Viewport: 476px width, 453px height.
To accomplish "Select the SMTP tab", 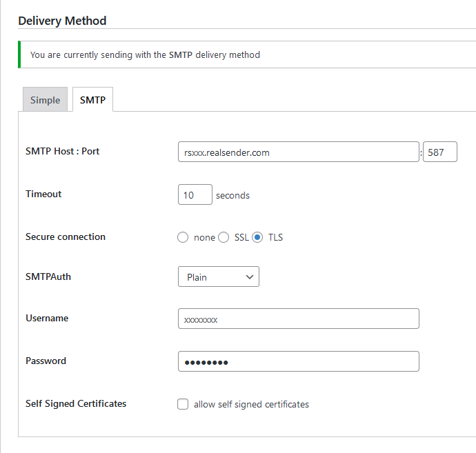I will (92, 100).
